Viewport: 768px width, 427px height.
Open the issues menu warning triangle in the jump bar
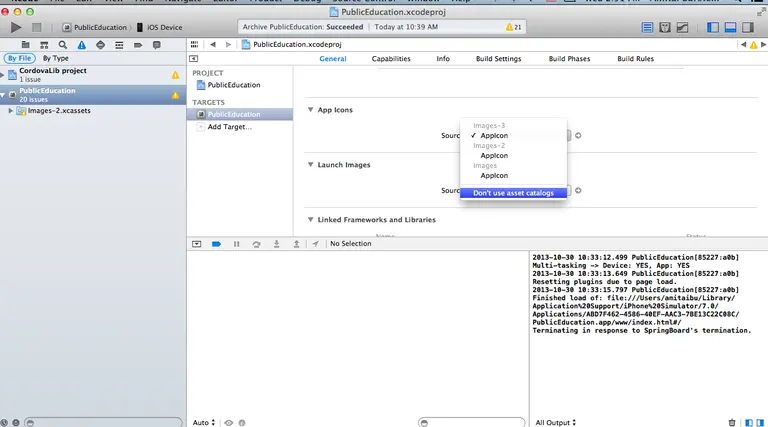[753, 45]
